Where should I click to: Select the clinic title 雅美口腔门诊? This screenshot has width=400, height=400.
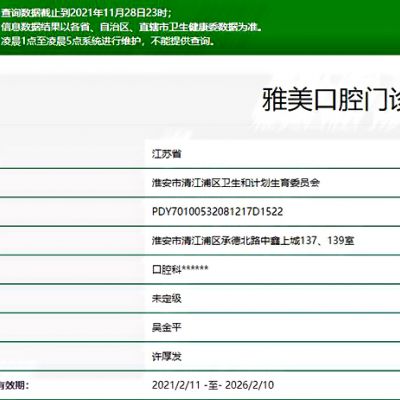click(x=331, y=100)
